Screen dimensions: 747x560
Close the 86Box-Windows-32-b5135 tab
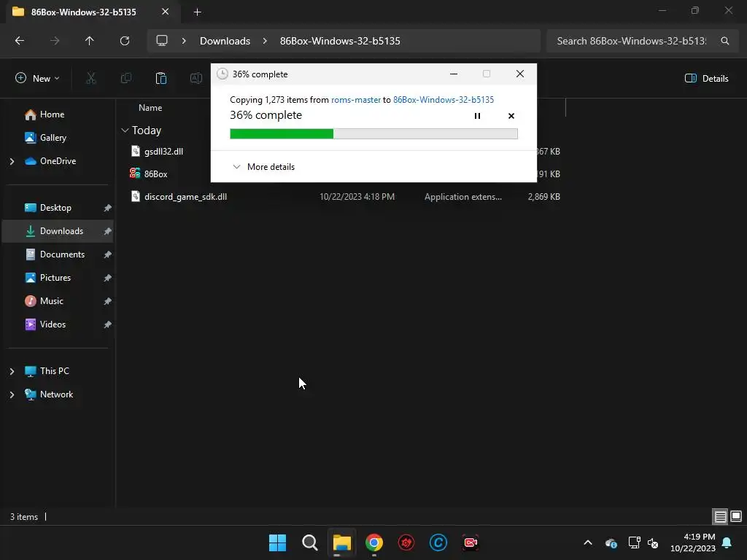[x=166, y=12]
